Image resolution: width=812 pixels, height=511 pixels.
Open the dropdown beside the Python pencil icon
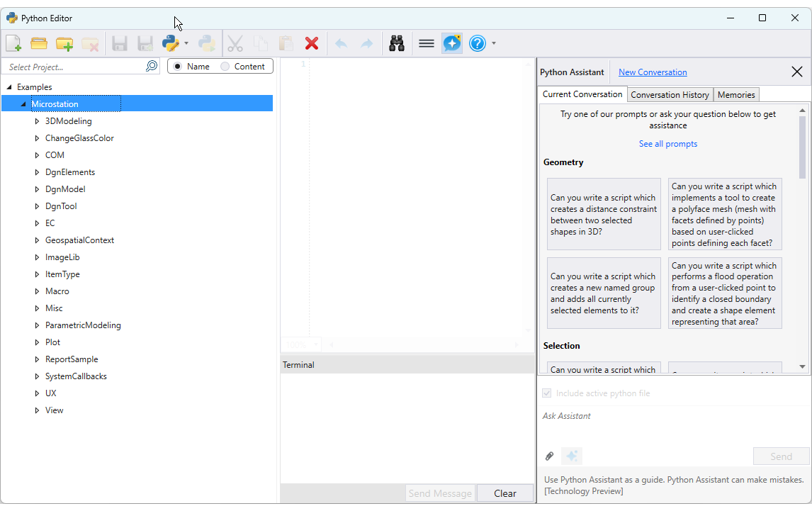[x=186, y=43]
